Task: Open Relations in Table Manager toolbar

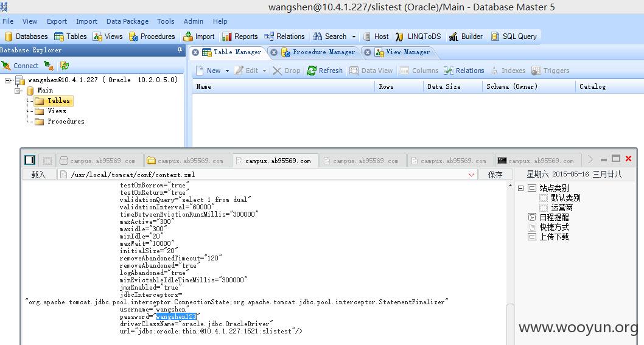Action: pos(464,71)
